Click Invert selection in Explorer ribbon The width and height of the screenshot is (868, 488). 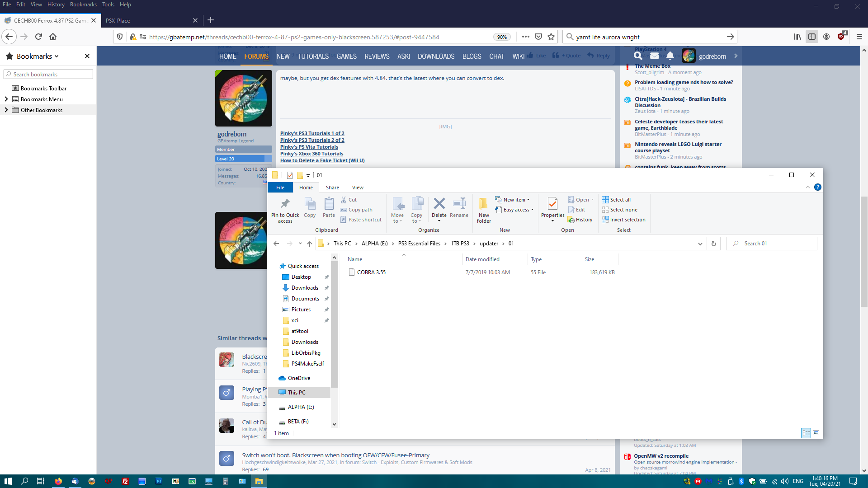tap(624, 220)
